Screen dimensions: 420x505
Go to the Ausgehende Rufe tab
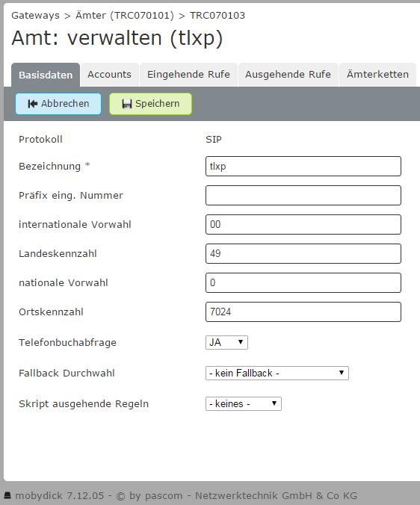(288, 75)
